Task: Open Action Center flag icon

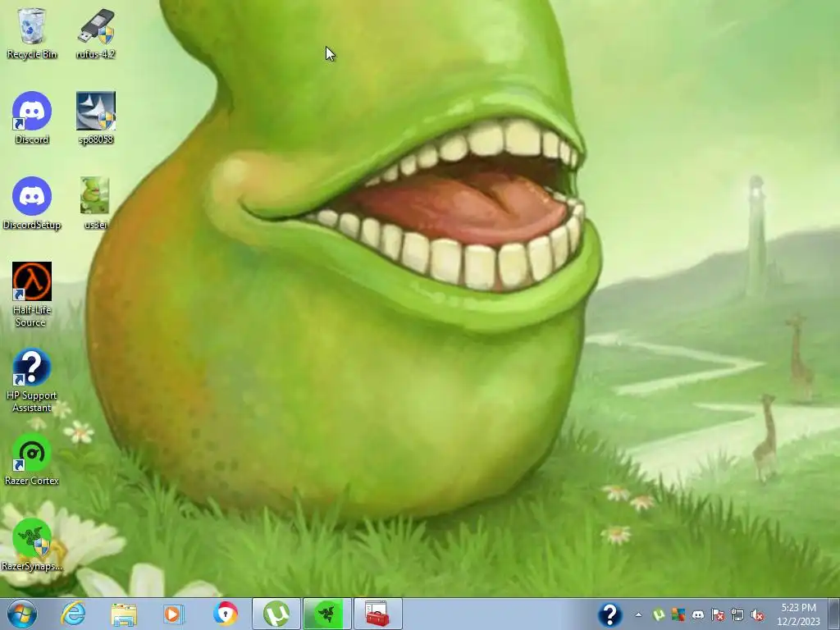Action: click(x=718, y=615)
